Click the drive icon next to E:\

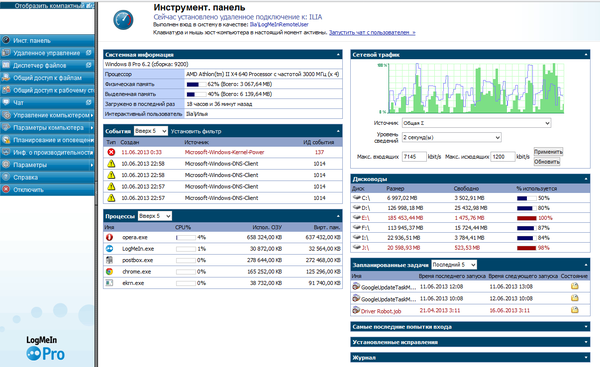coord(357,217)
